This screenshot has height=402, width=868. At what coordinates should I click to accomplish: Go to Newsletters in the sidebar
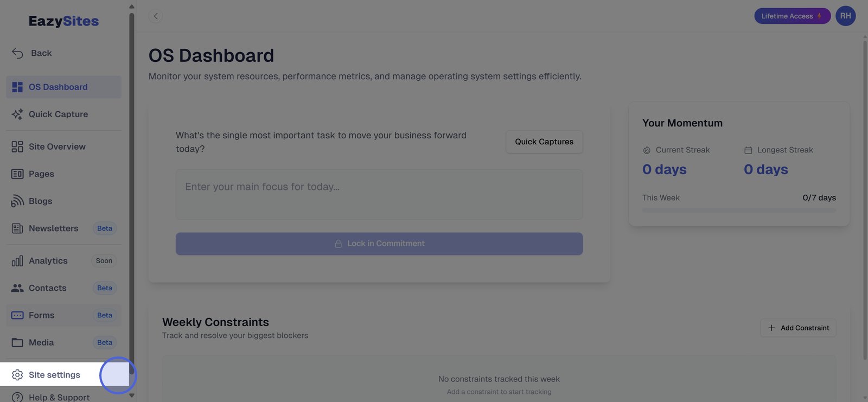coord(53,228)
